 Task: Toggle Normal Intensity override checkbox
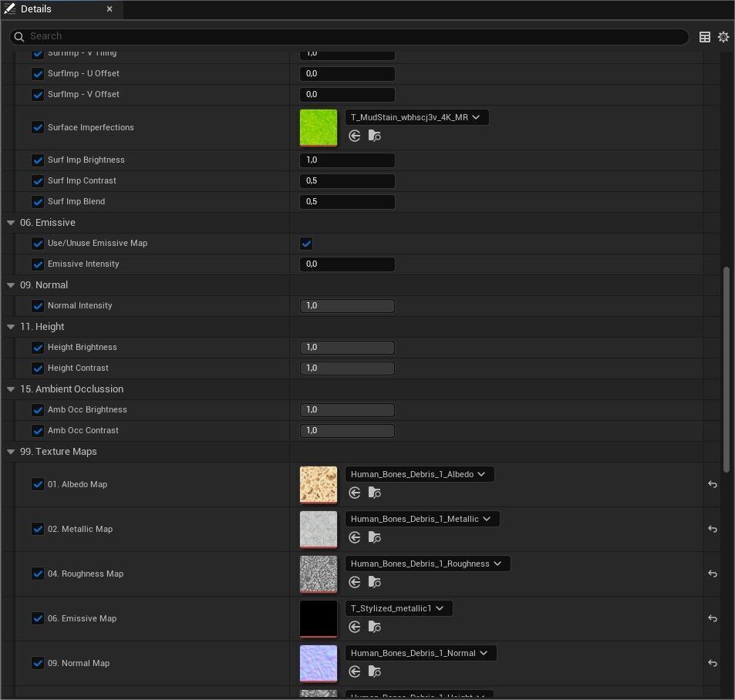coord(38,306)
